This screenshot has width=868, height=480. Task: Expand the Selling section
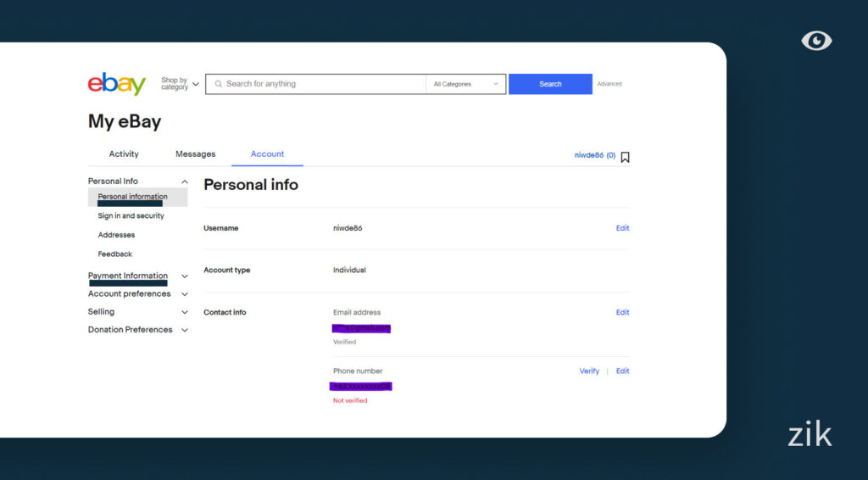pyautogui.click(x=185, y=312)
